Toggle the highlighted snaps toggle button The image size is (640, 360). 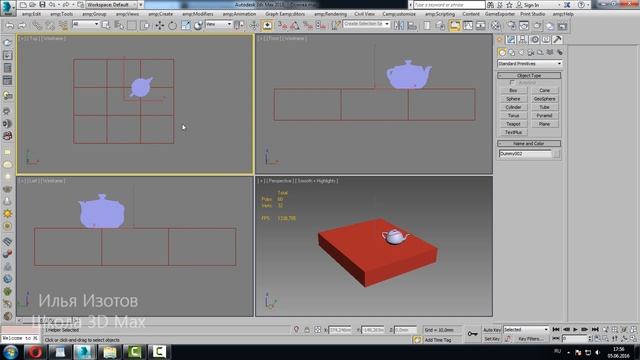[267, 25]
